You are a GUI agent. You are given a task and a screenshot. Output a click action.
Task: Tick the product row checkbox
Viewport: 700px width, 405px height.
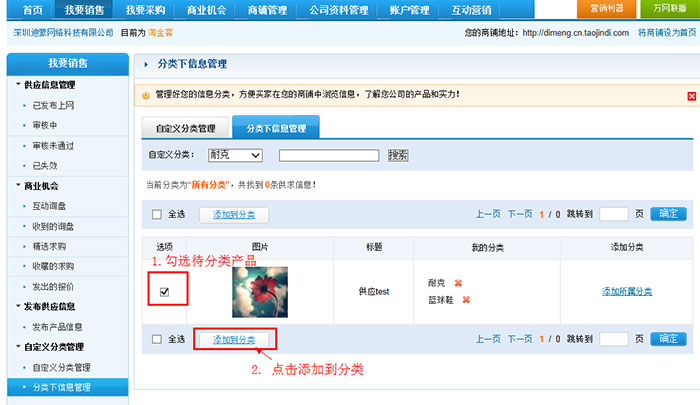point(165,292)
